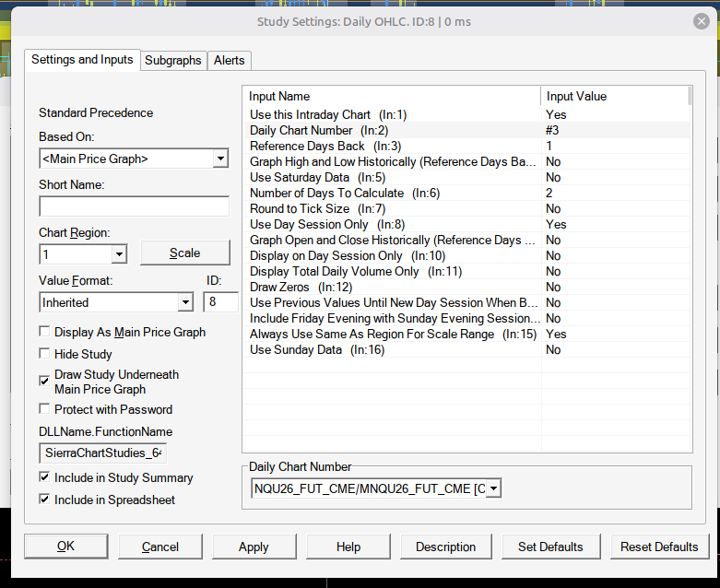This screenshot has height=588, width=720.
Task: Select Reference Days Back row
Action: tap(466, 146)
